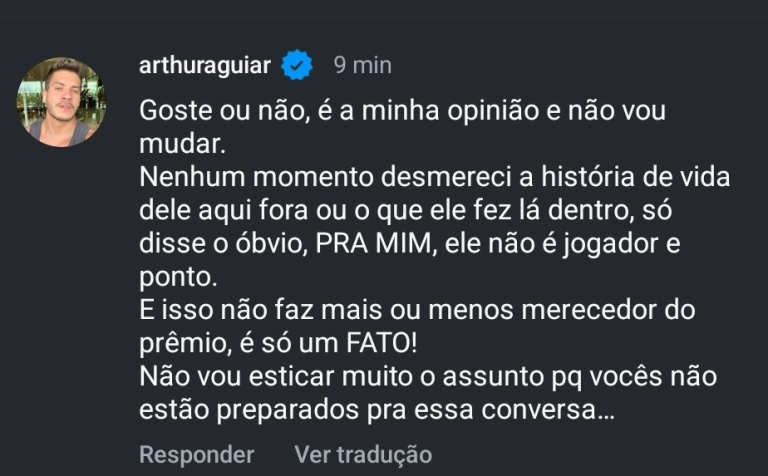Click "Ver tradução" to translate the comment
Image resolution: width=768 pixels, height=476 pixels.
tap(363, 454)
